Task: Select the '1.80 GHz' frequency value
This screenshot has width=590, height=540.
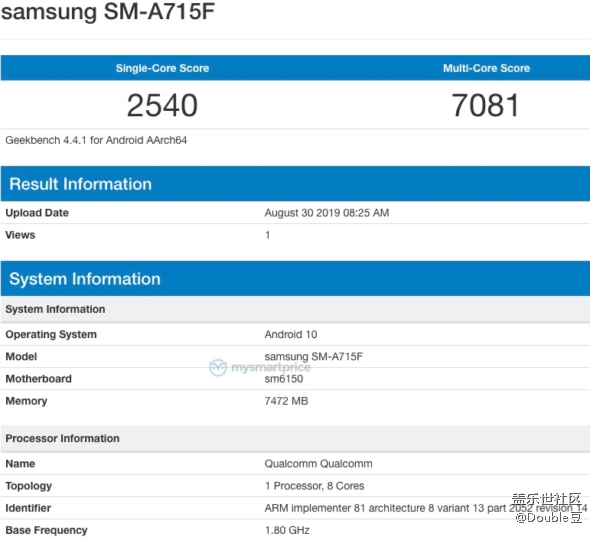Action: 287,531
